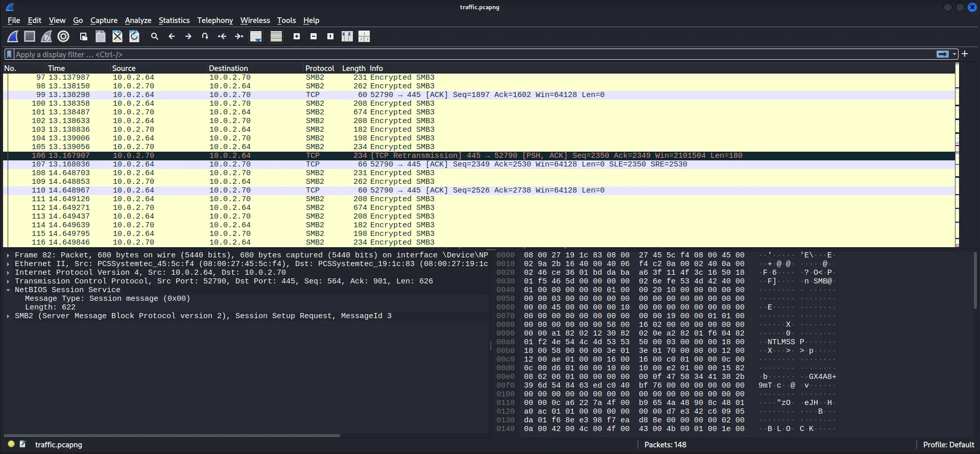This screenshot has width=980, height=454.
Task: Open the Statistics menu
Action: pyautogui.click(x=174, y=20)
